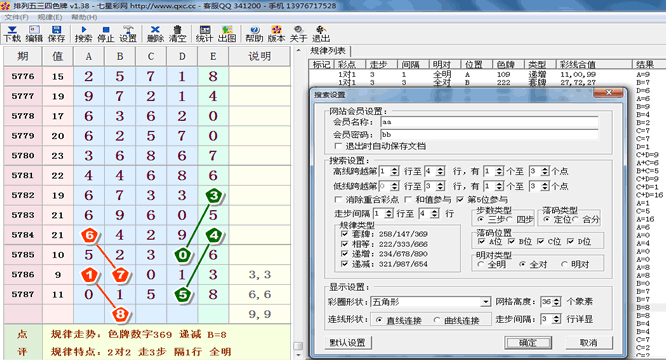The width and height of the screenshot is (666, 360).
Task: Click the 会员密码 input field
Action: [x=489, y=135]
